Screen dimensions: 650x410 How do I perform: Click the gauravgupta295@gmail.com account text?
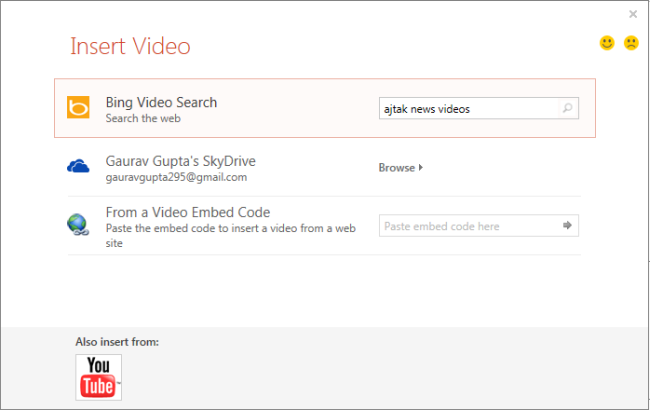(x=176, y=177)
